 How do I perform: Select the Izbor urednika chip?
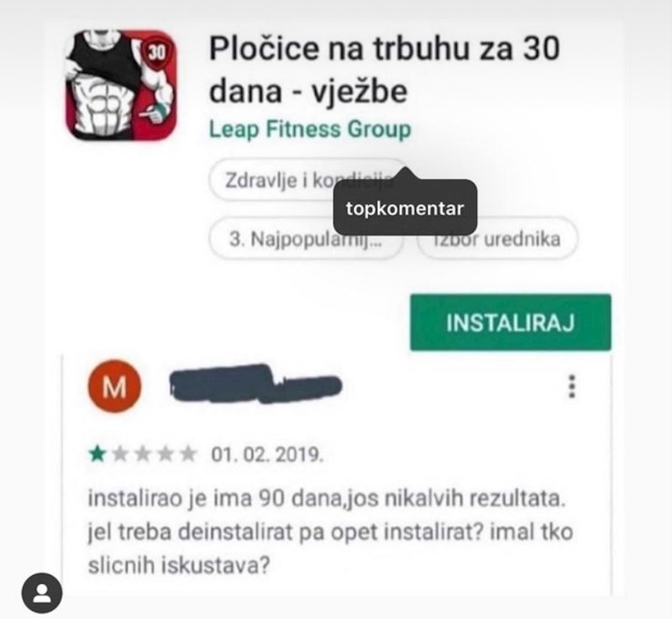497,239
